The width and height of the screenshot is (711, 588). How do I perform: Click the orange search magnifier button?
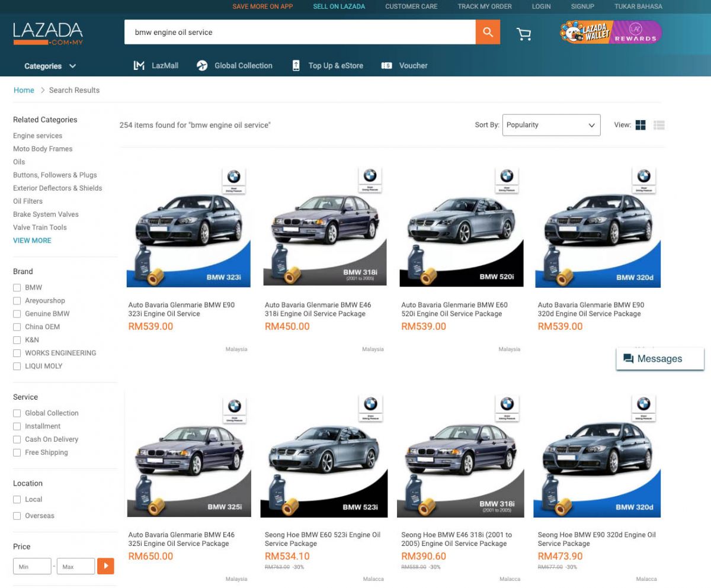(488, 32)
